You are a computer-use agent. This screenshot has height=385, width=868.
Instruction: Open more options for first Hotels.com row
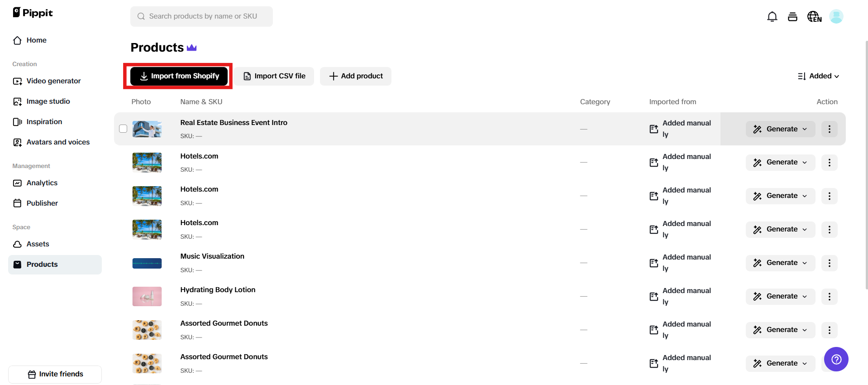(829, 163)
